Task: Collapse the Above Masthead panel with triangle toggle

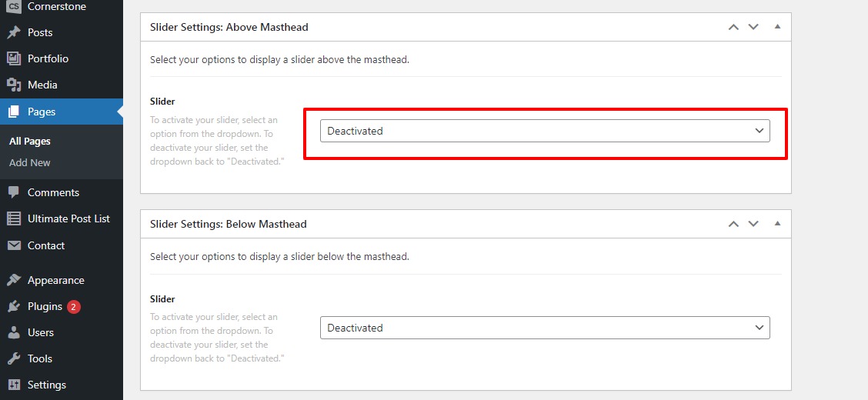Action: click(777, 27)
